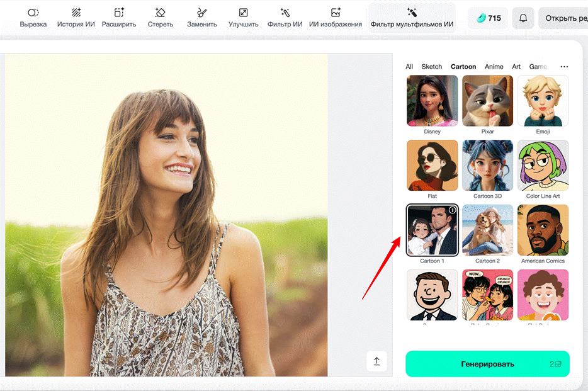Open the All styles tab
This screenshot has width=588, height=391.
[409, 67]
